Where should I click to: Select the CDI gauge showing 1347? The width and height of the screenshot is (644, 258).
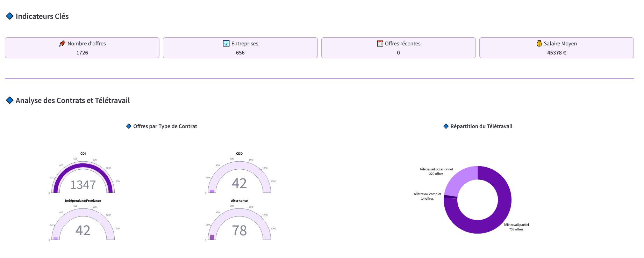[x=83, y=184]
